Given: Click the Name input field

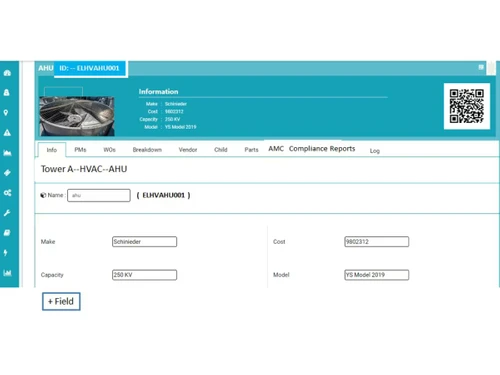Looking at the screenshot, I should click(99, 195).
